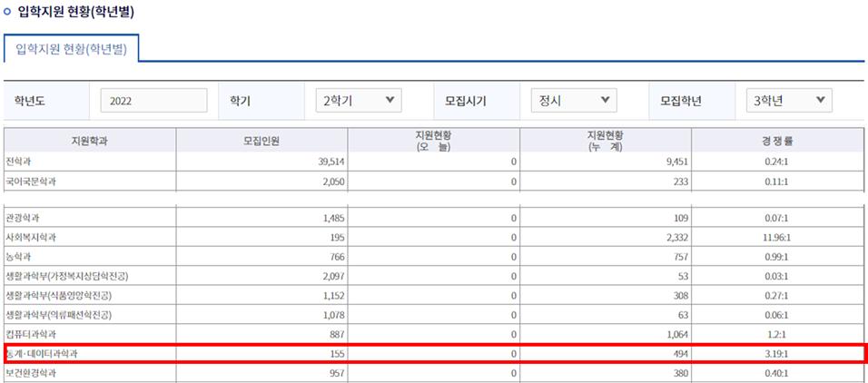Image resolution: width=868 pixels, height=383 pixels.
Task: Click the 2,050 quota for 국어국문학과
Action: (334, 181)
